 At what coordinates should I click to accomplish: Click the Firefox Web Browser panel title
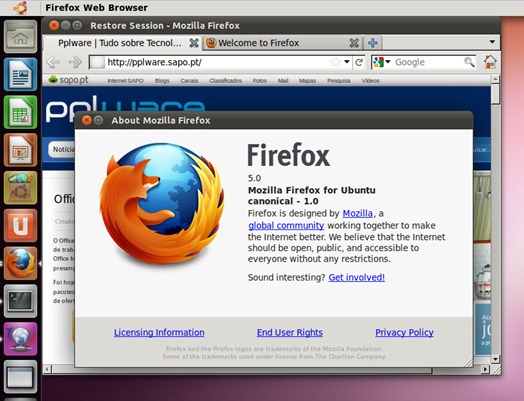pos(97,8)
